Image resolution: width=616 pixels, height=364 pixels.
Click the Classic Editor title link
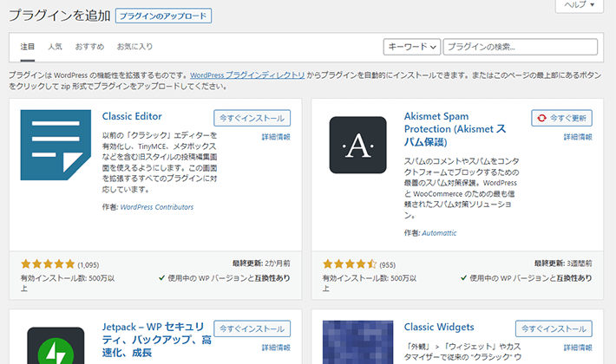click(x=132, y=116)
